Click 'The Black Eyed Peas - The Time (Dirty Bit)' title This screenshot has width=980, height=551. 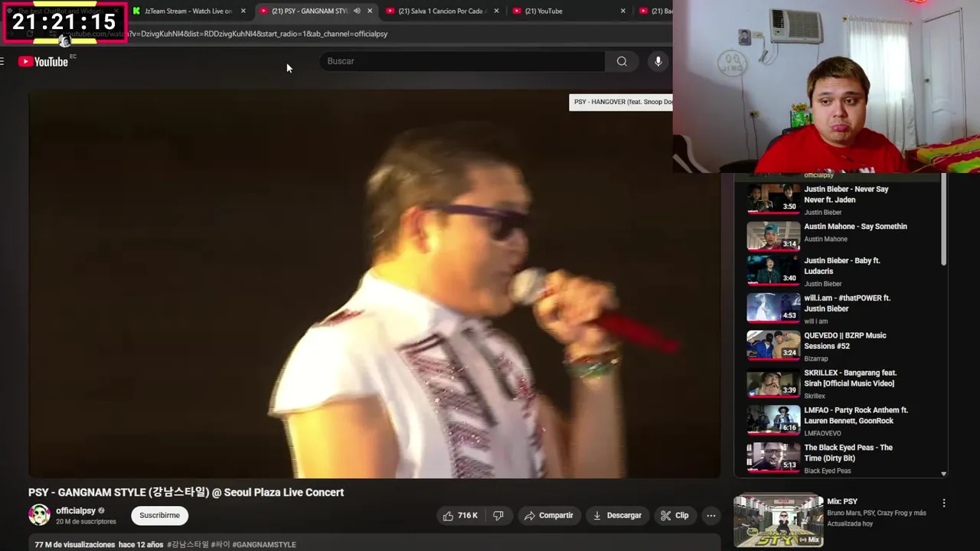[x=848, y=452]
